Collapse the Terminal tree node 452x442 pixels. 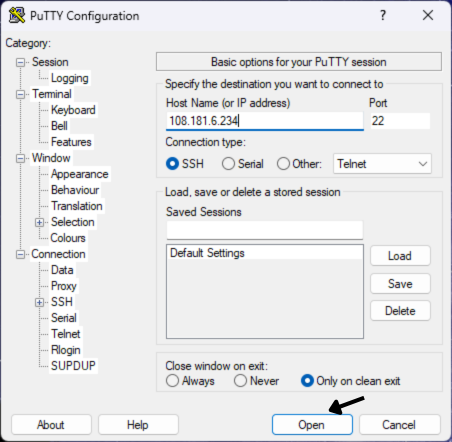20,94
